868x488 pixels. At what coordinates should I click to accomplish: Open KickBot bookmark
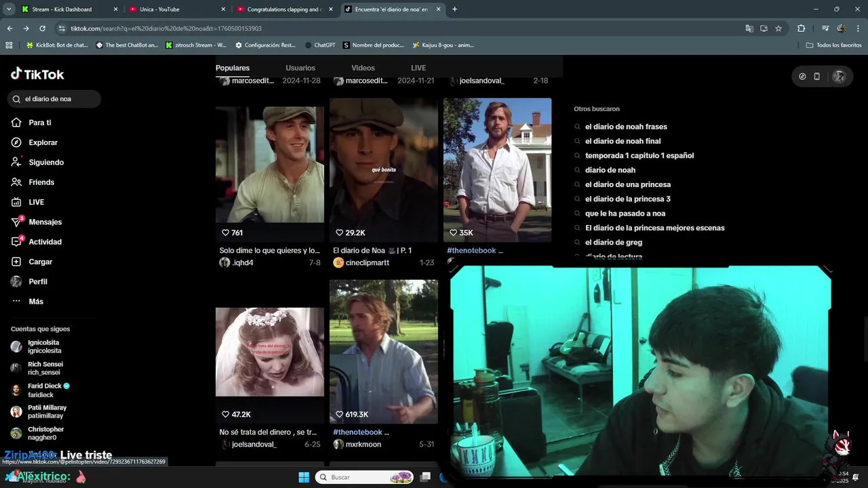(x=57, y=45)
